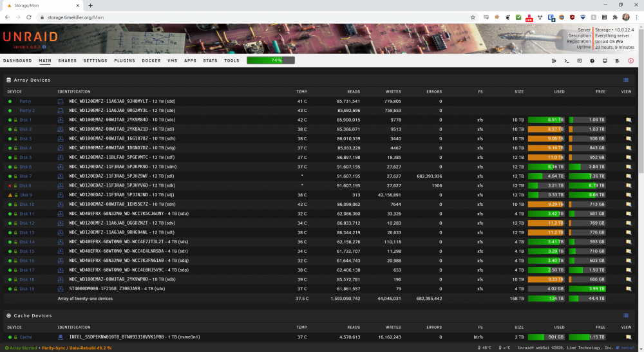Click the 74% progress bar in the nav bar

(x=270, y=60)
